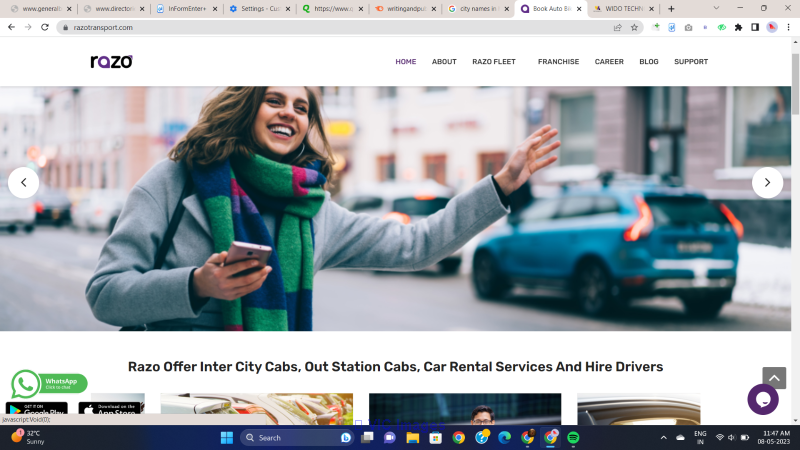Go to the previous slide with the left arrow
This screenshot has width=800, height=450.
click(x=23, y=182)
